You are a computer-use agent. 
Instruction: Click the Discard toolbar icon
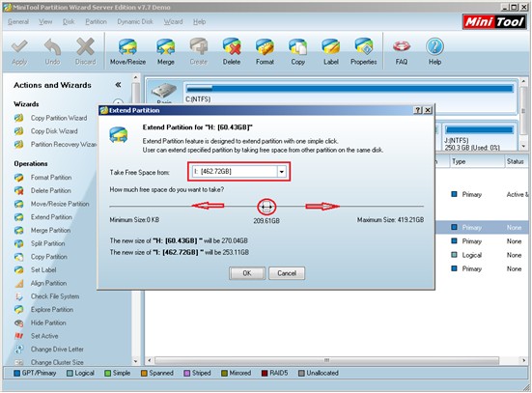[85, 52]
